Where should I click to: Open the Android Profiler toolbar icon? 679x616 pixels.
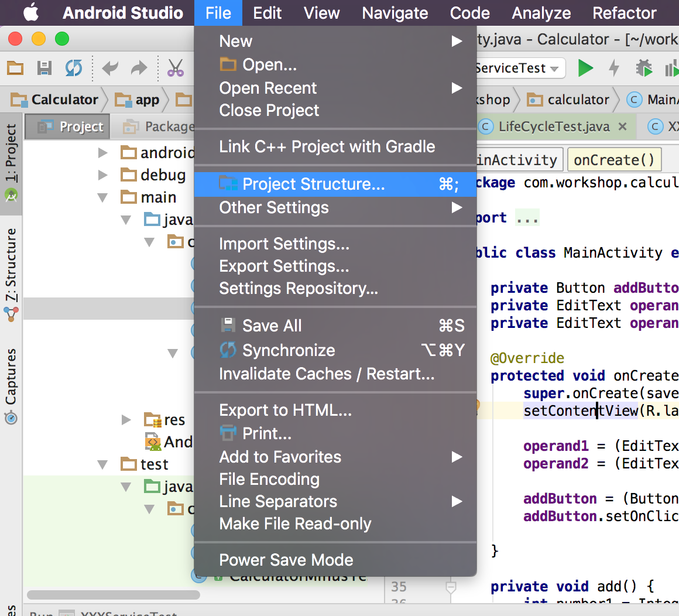[x=672, y=68]
